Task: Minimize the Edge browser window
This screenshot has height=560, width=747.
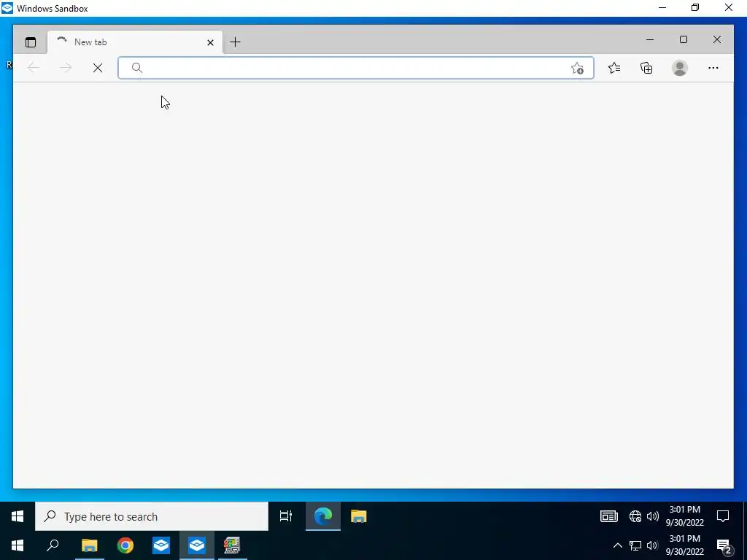Action: pyautogui.click(x=650, y=39)
